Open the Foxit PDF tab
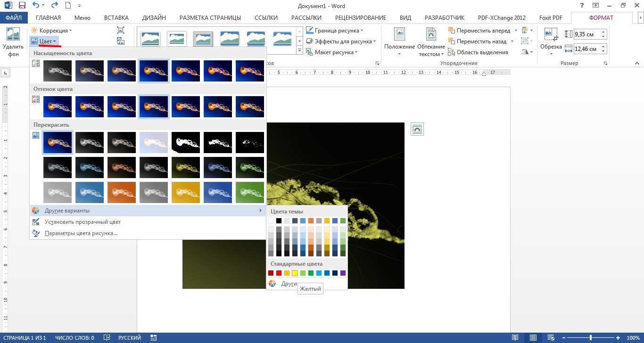Viewport: 644px width, 343px height. click(551, 17)
